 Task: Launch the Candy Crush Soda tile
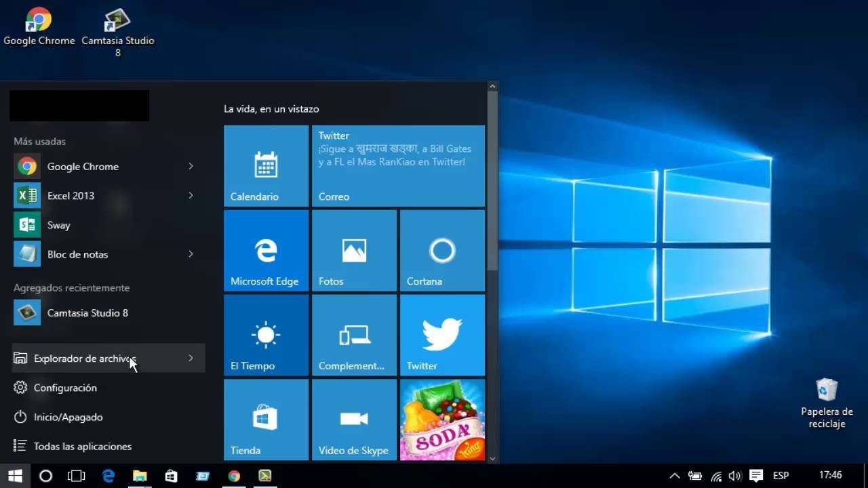click(x=442, y=420)
